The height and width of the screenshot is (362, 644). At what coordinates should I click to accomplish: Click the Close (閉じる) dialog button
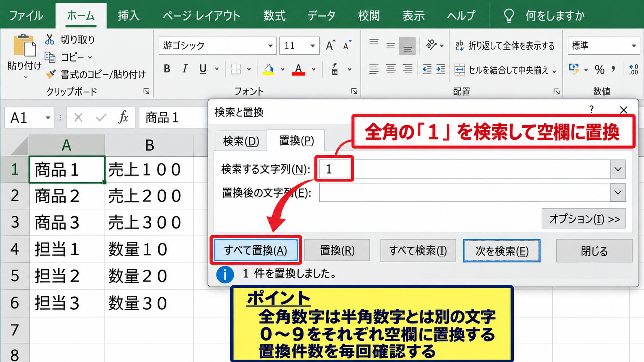[x=594, y=251]
